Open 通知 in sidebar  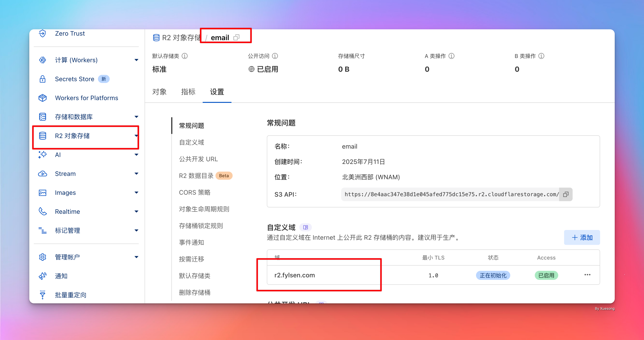[61, 276]
